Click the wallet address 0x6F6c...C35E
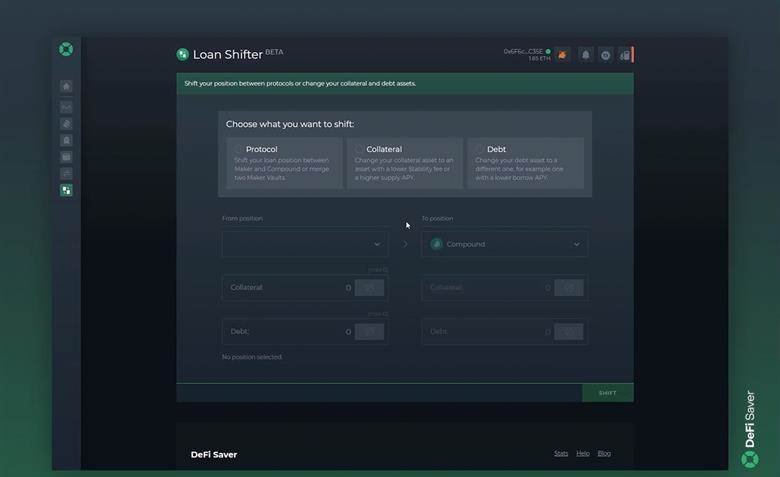 pyautogui.click(x=523, y=51)
